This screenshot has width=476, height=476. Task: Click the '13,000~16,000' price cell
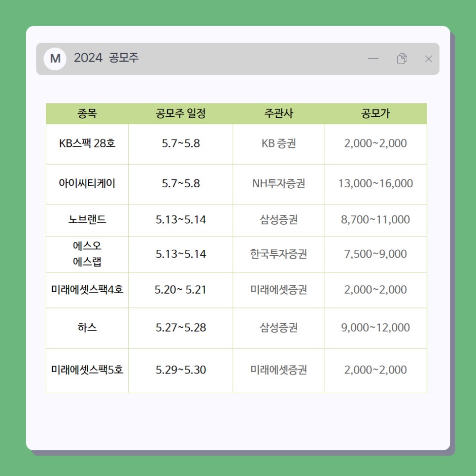tap(375, 184)
